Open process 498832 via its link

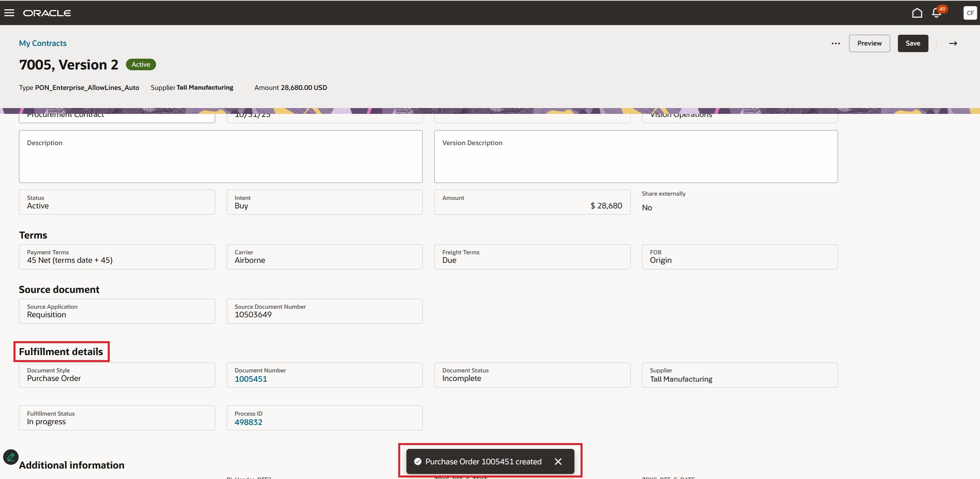249,422
